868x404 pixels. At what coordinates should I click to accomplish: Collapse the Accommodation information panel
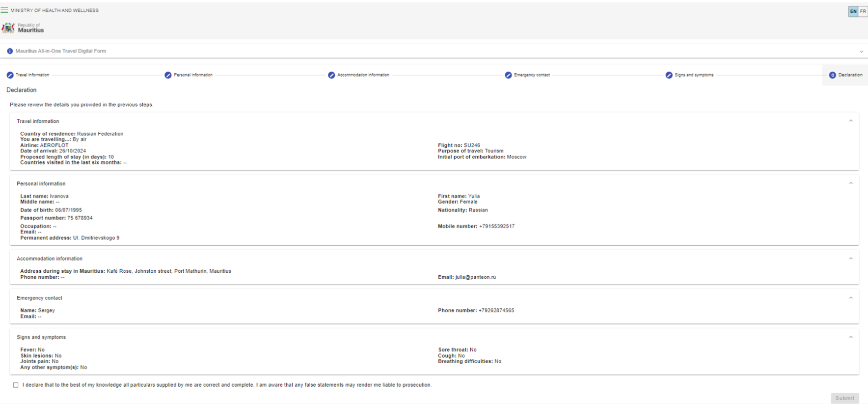click(851, 259)
